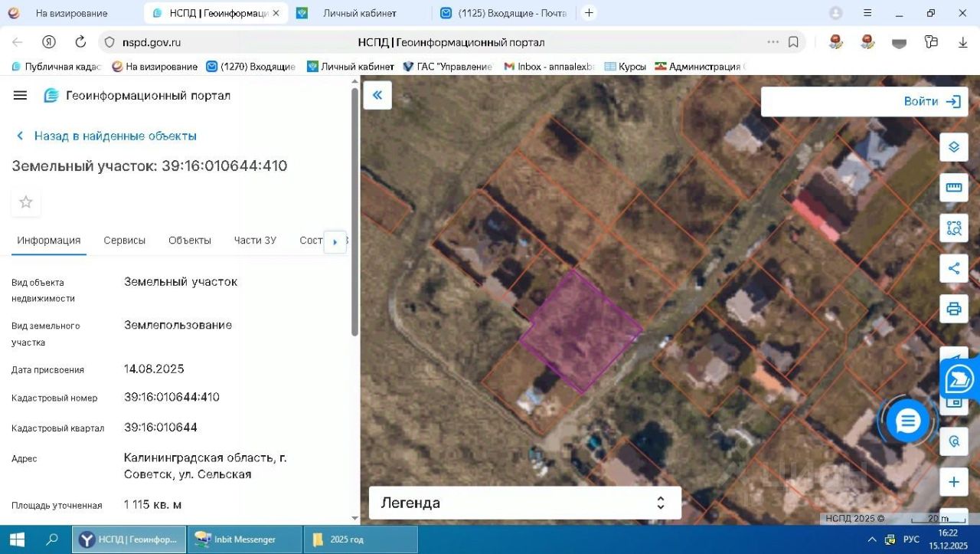The image size is (980, 554).
Task: Switch to the На визирование browser tab
Action: 72,13
